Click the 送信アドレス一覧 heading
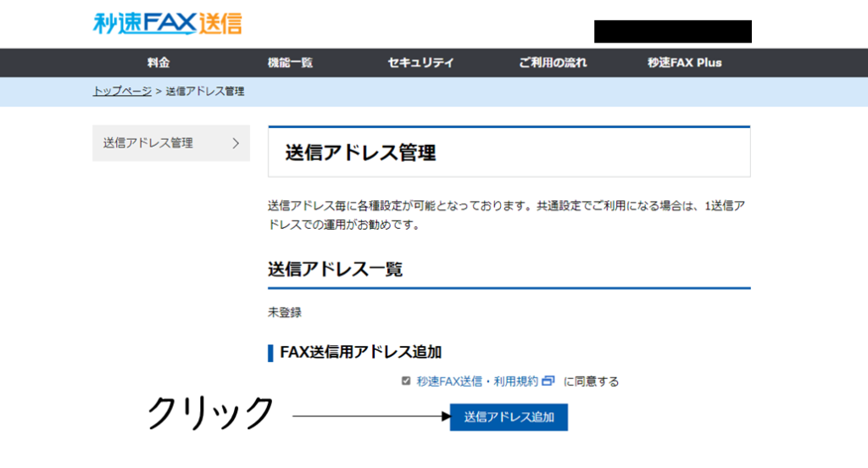Viewport: 868px width, 468px height. coord(336,269)
